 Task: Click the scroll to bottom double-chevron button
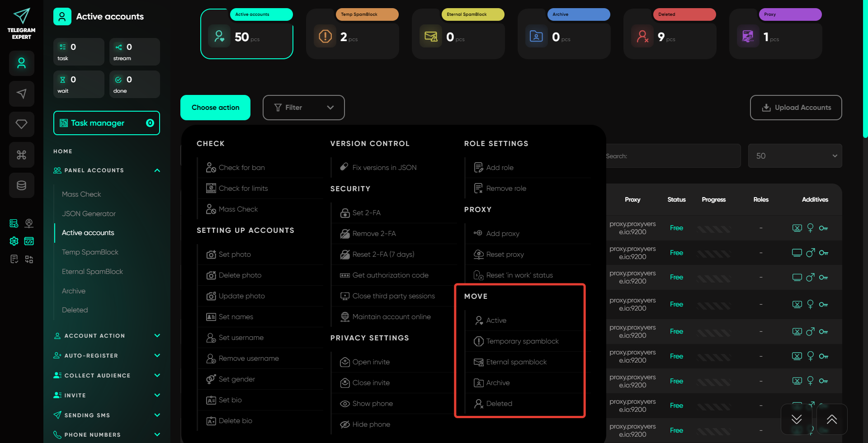[797, 419]
